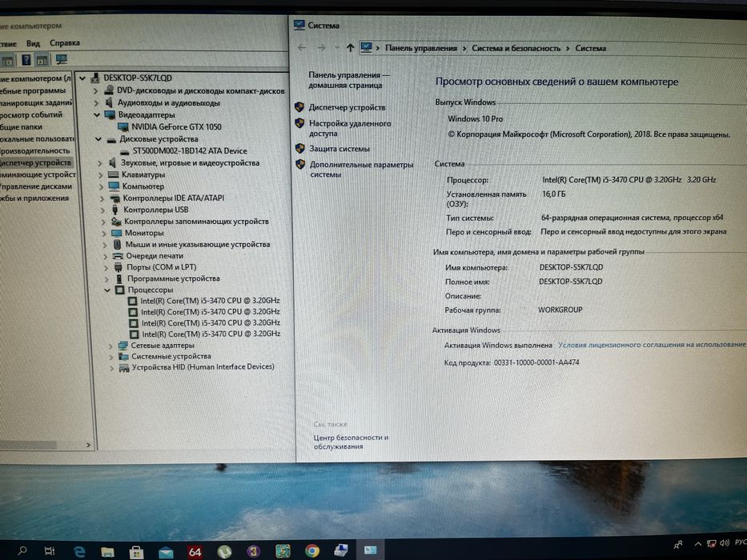
Task: Click Система и безопасность breadcrumb
Action: click(x=516, y=48)
